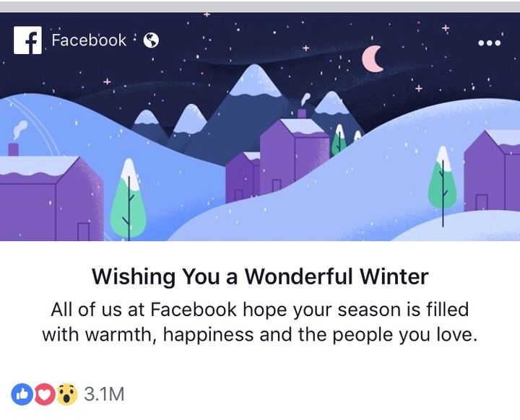Click the small purple house left of center
This screenshot has height=420, width=520.
pyautogui.click(x=243, y=175)
